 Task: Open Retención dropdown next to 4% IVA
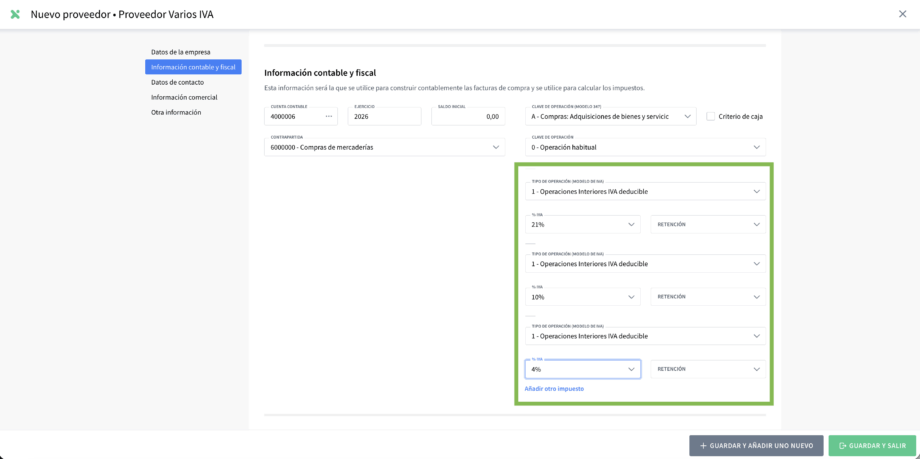click(x=708, y=369)
